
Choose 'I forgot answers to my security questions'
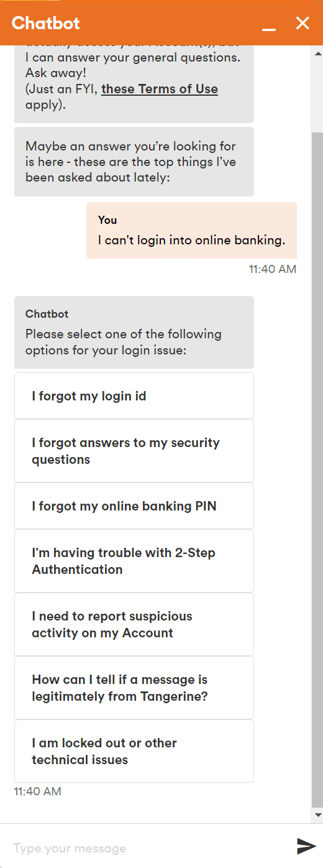134,451
